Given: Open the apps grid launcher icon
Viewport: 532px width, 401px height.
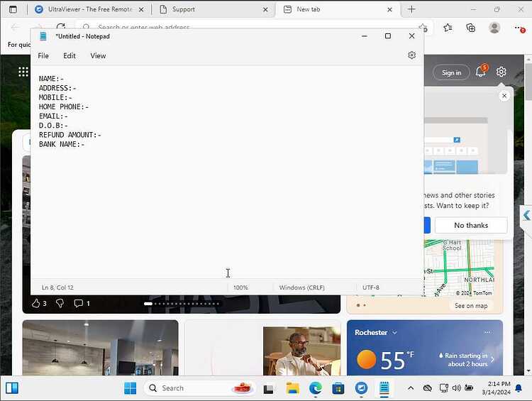Looking at the screenshot, I should pyautogui.click(x=23, y=72).
